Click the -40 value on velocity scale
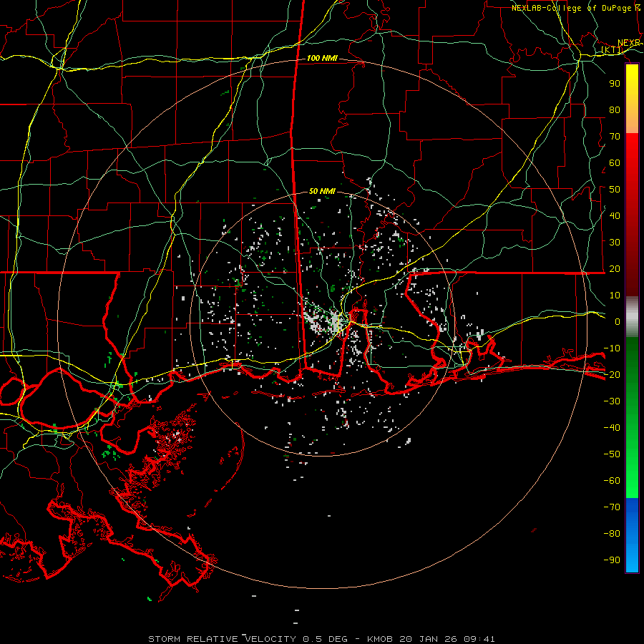 [612, 428]
